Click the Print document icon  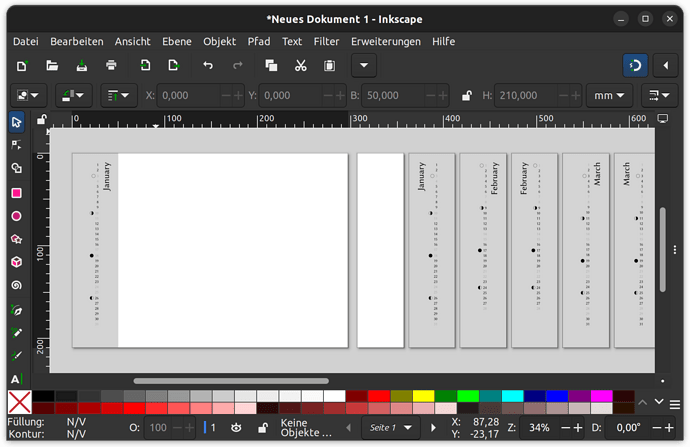pos(111,66)
